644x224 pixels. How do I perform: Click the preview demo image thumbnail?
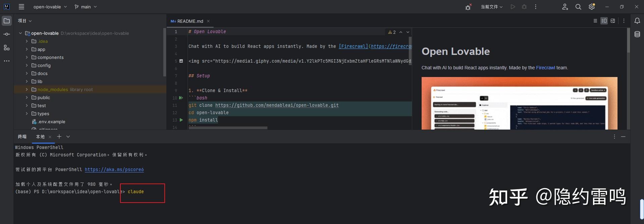point(519,103)
